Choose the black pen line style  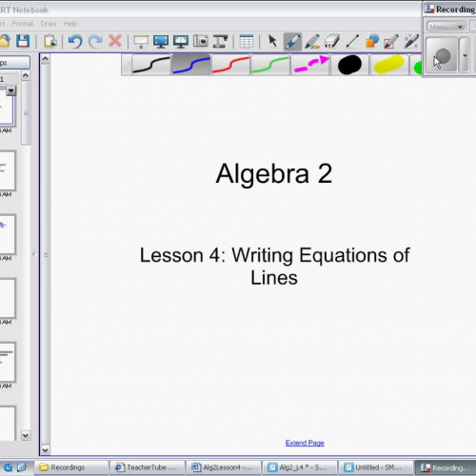pos(151,65)
